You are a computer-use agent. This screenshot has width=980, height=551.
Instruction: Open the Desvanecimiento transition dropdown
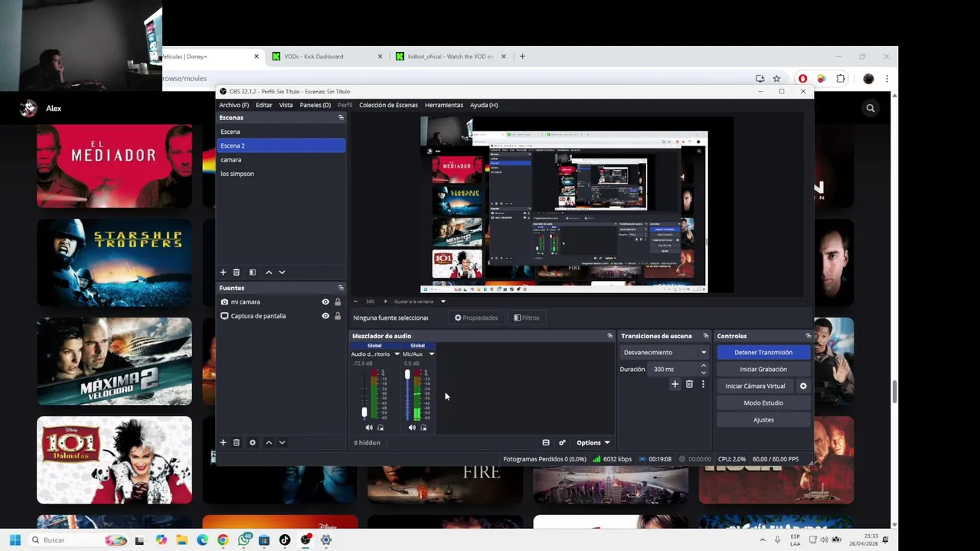[x=664, y=353]
